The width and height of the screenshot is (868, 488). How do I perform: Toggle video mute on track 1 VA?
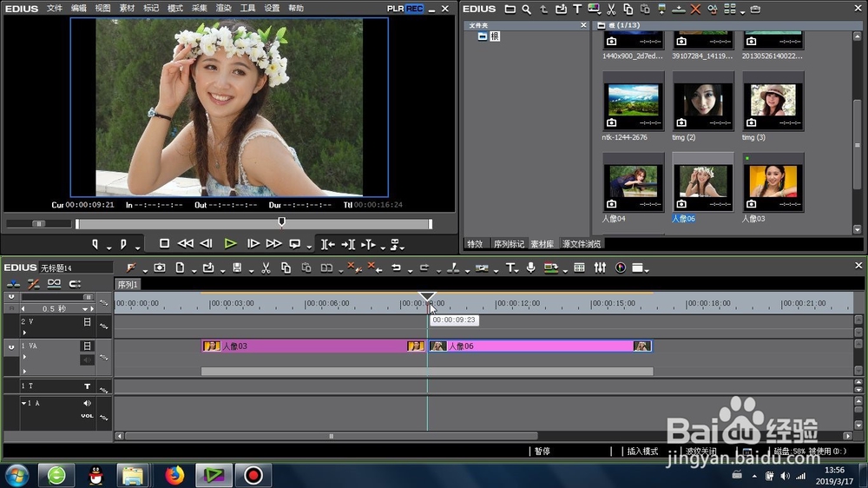point(87,346)
